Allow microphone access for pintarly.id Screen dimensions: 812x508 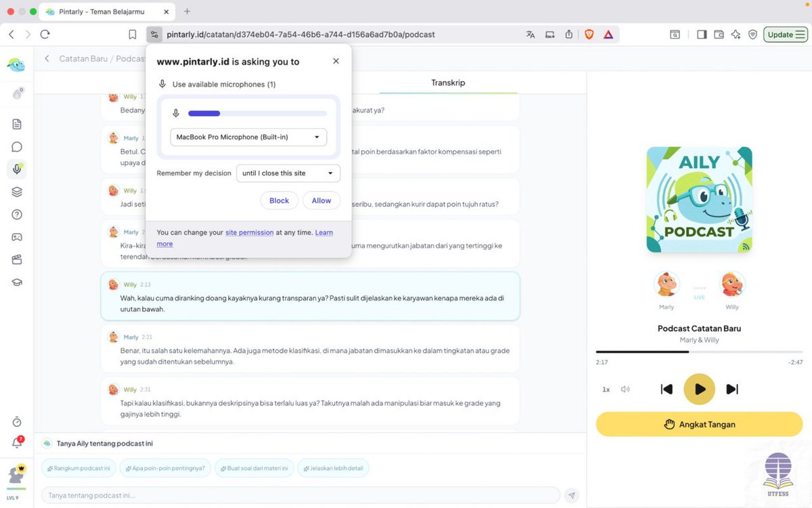pyautogui.click(x=321, y=200)
